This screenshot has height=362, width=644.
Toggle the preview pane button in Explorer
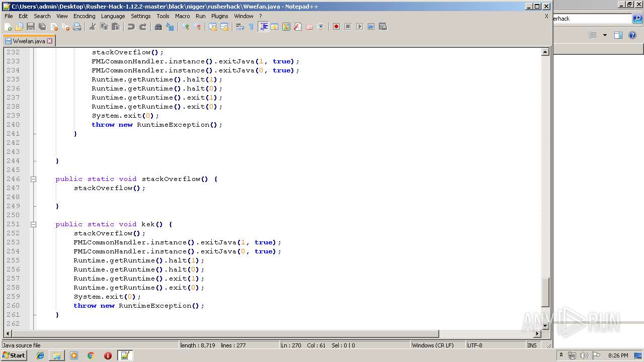[x=618, y=35]
